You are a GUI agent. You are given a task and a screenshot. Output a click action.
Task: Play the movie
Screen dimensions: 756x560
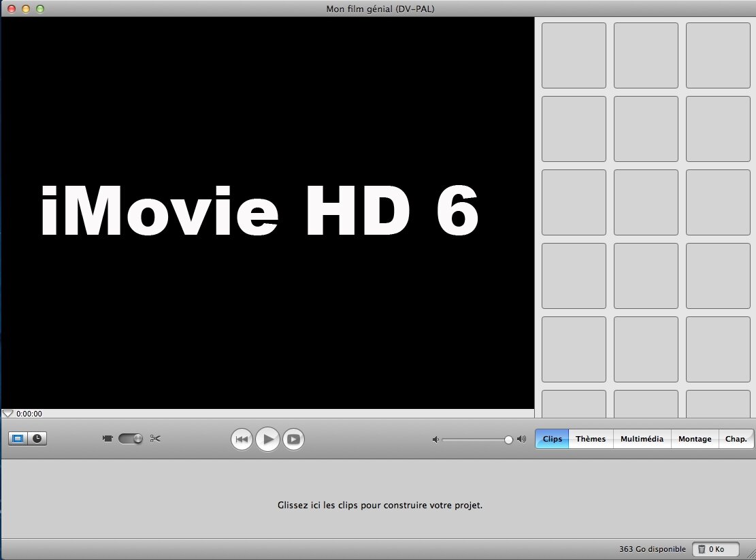click(x=267, y=439)
